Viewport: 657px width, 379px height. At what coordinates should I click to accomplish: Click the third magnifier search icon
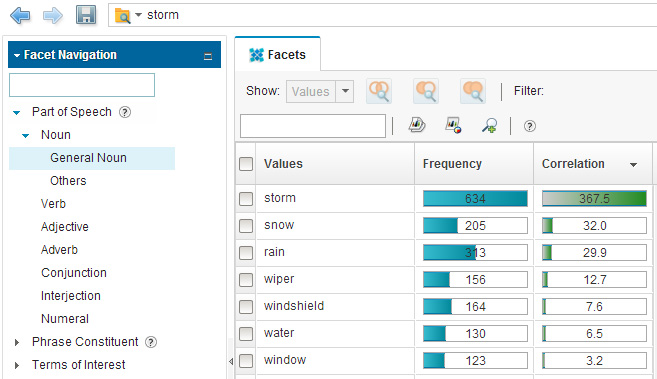coord(473,91)
